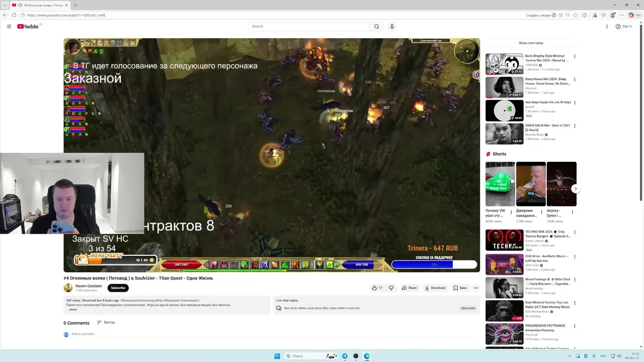This screenshot has width=644, height=362.
Task: Open menu for Chill Drive Aesthetic Music video
Action: 575,256
